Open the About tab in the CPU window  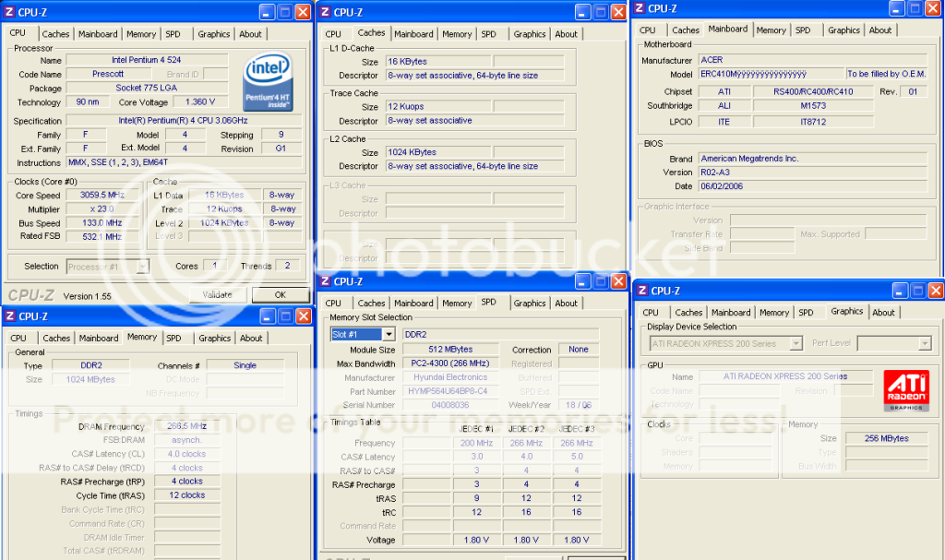point(250,34)
